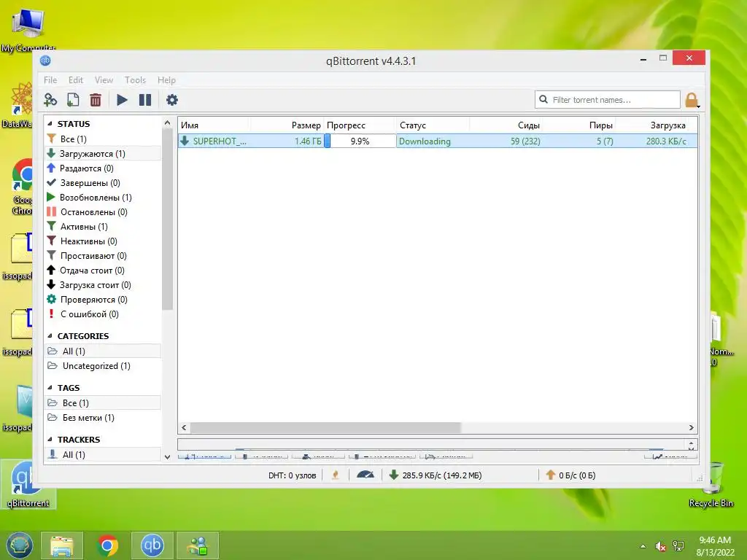The height and width of the screenshot is (560, 747).
Task: Sort by the Пиры column header
Action: tap(579, 125)
